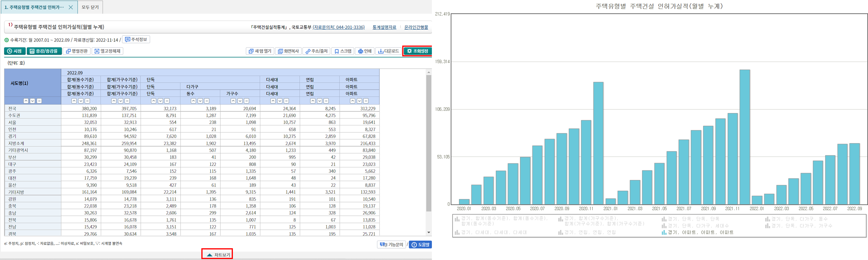Sort 다세대 column ascending
Image resolution: width=868 pixels, height=260 pixels.
pos(273,101)
